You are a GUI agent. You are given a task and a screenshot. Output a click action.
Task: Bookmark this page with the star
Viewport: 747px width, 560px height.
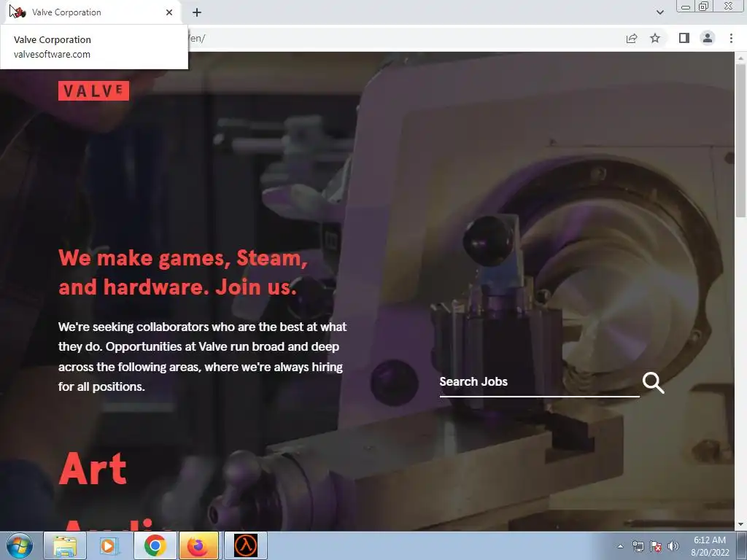point(655,38)
